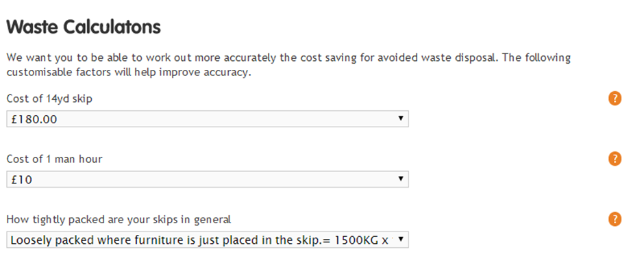Click the 'Cost of 14yd skip' label
The width and height of the screenshot is (644, 265).
49,99
